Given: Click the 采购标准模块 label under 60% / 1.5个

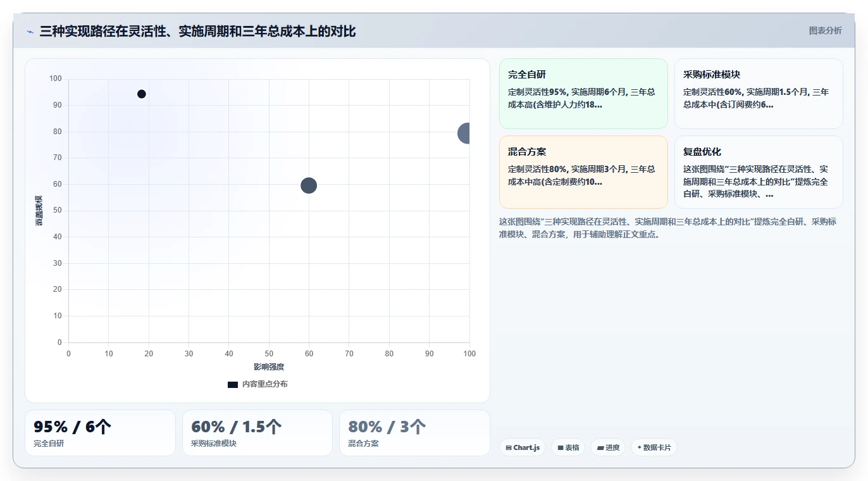Looking at the screenshot, I should 214,444.
